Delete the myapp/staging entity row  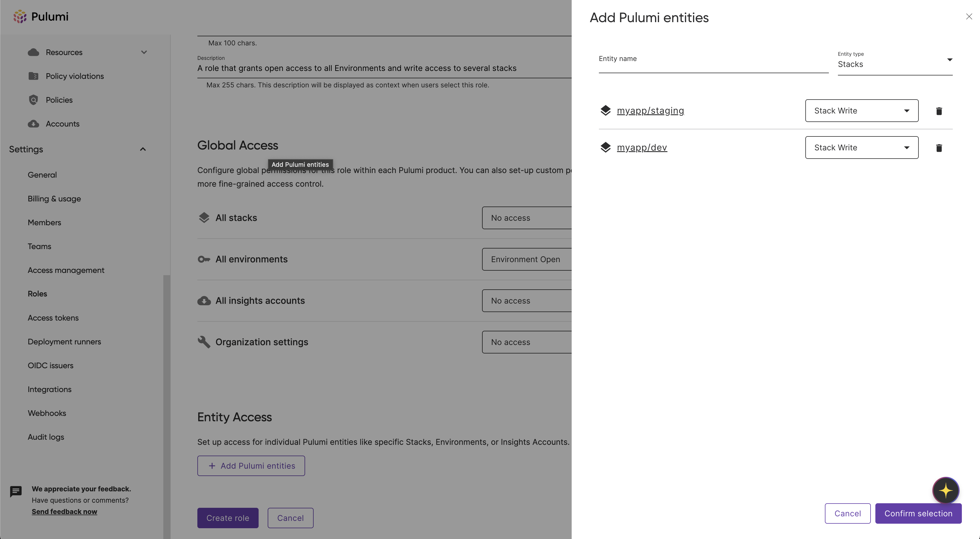(x=939, y=111)
